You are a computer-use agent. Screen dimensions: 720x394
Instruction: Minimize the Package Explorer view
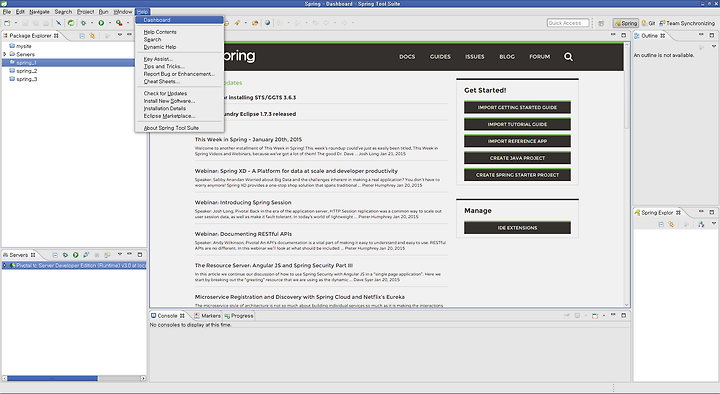pyautogui.click(x=129, y=35)
